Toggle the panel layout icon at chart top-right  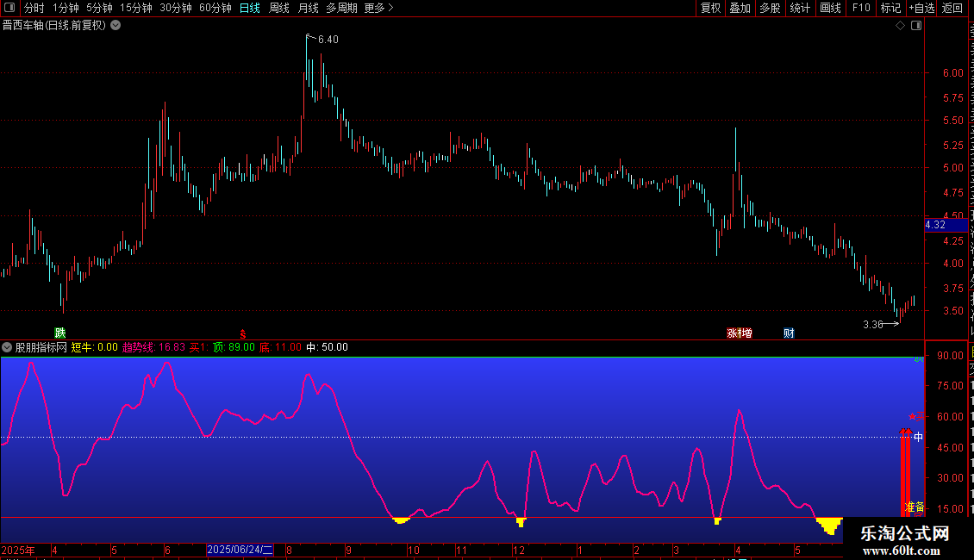pos(916,26)
